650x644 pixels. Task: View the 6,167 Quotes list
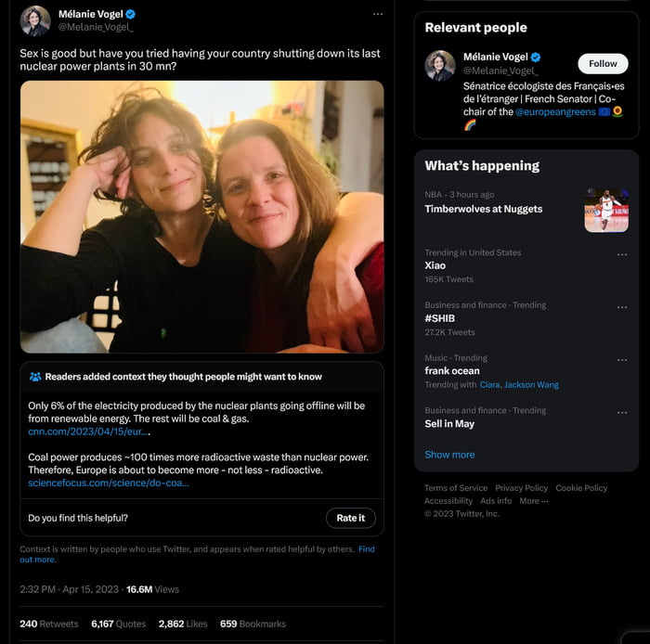pos(118,624)
